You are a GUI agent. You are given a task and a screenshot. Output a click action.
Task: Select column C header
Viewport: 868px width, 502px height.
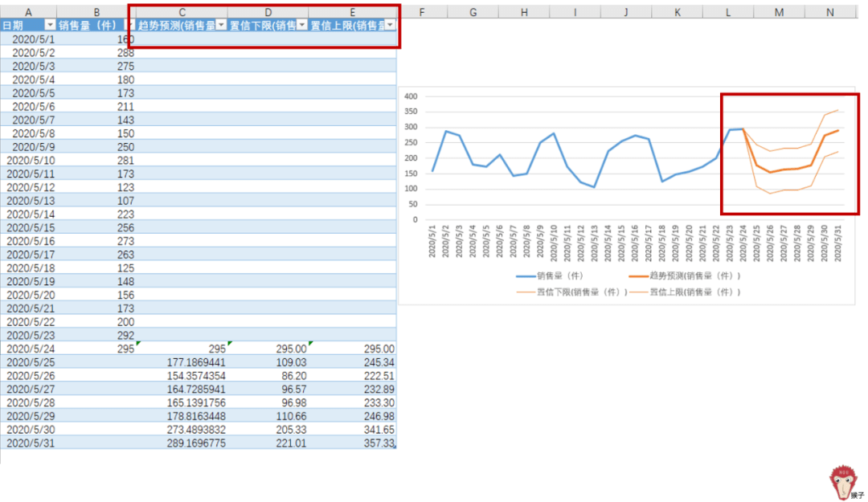pos(182,12)
